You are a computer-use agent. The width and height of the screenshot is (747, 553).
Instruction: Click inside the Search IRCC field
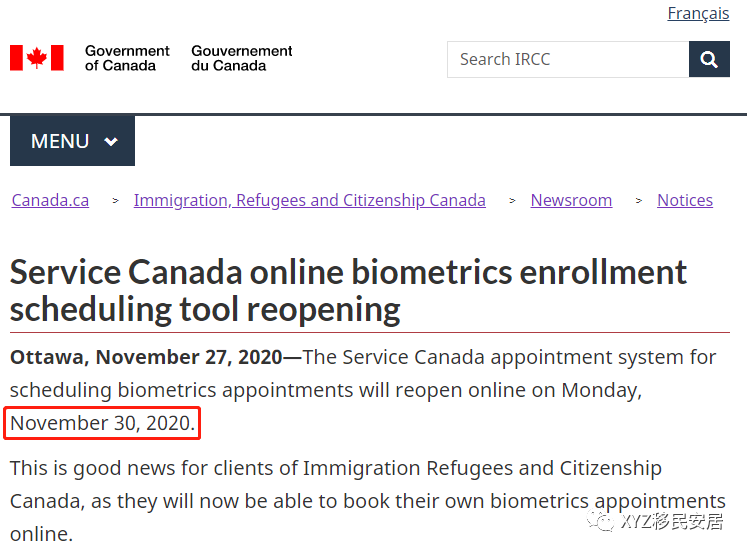point(567,60)
